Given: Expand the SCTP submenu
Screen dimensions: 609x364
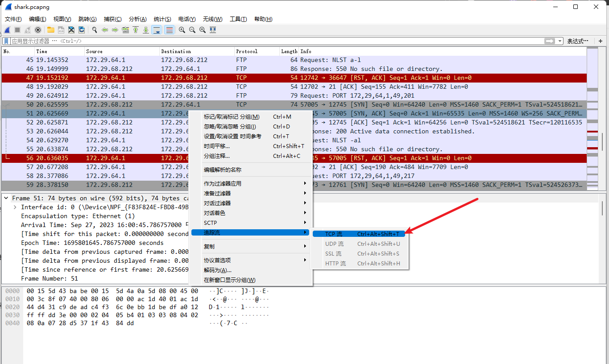Looking at the screenshot, I should coord(251,223).
